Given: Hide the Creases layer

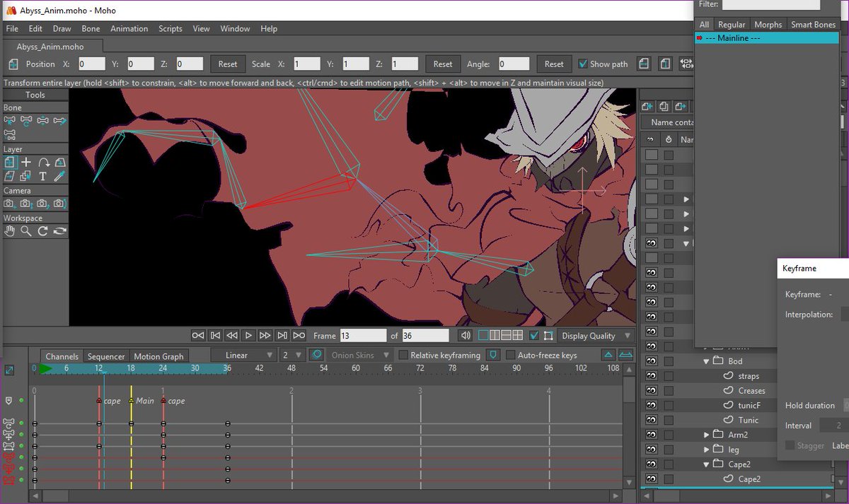Looking at the screenshot, I should [x=652, y=390].
